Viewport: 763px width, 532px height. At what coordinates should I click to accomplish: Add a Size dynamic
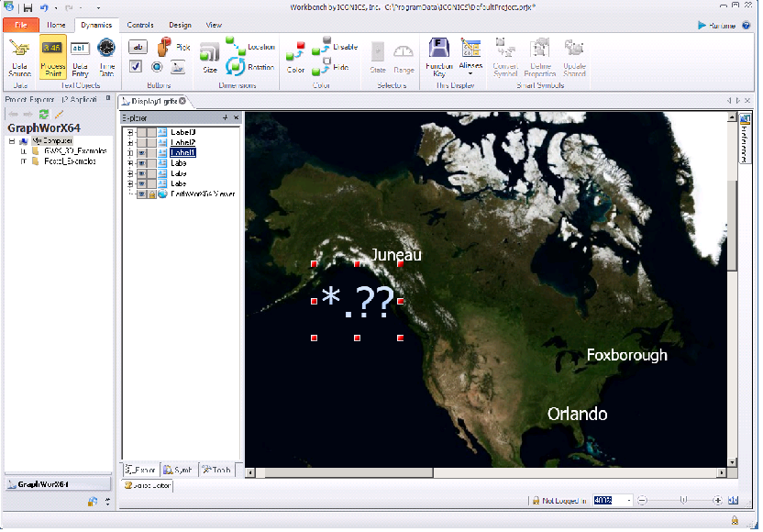click(x=210, y=56)
